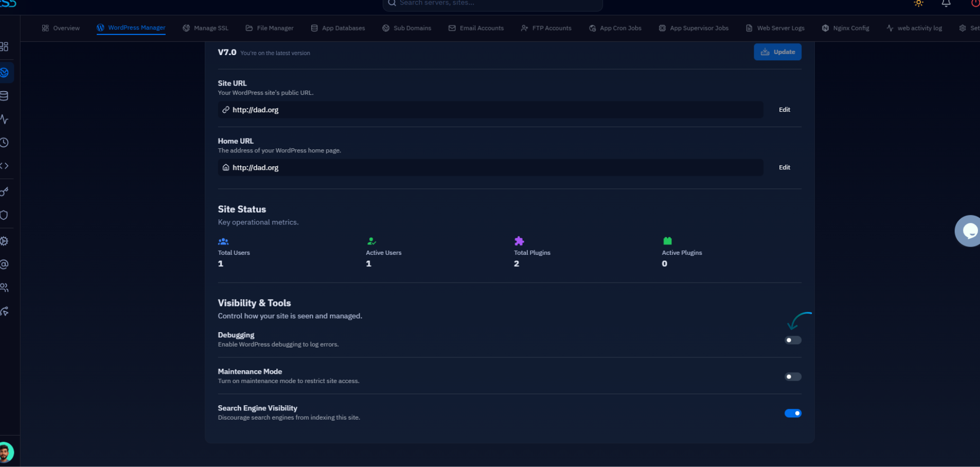Edit the Home URL
980x467 pixels.
[x=784, y=167]
